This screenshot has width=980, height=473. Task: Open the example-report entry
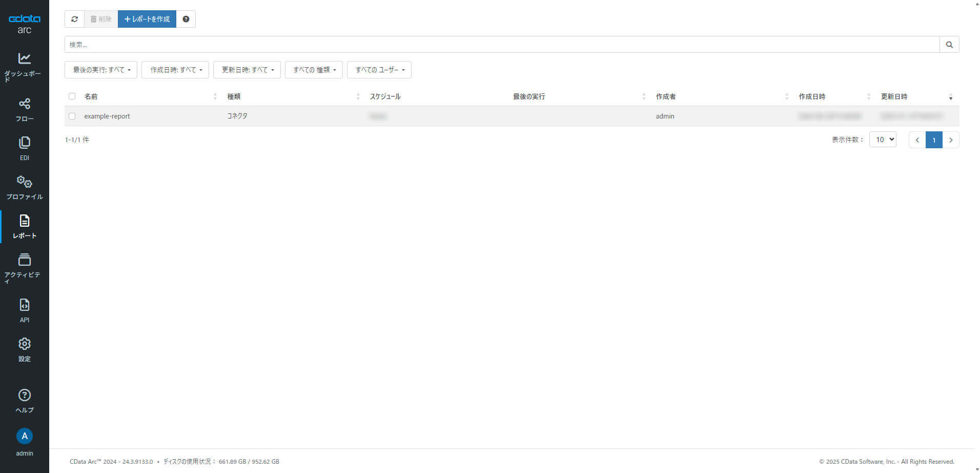107,116
